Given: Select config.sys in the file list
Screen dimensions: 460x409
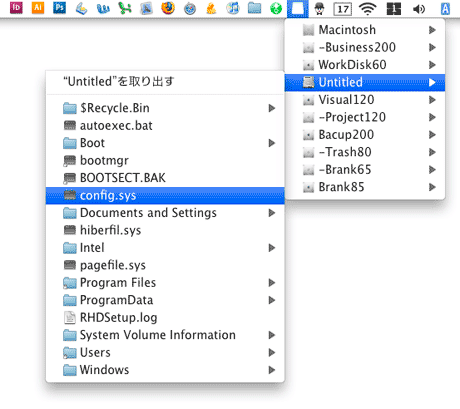Looking at the screenshot, I should coord(165,195).
